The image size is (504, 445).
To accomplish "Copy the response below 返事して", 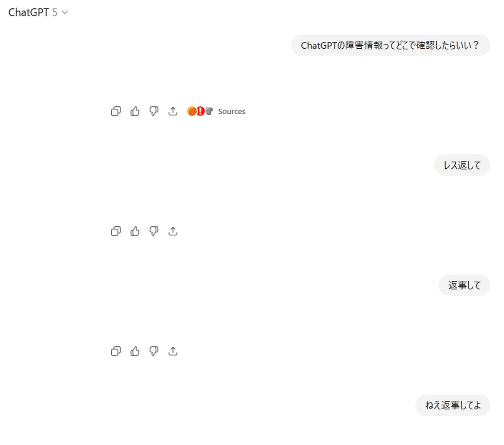I will coord(116,351).
